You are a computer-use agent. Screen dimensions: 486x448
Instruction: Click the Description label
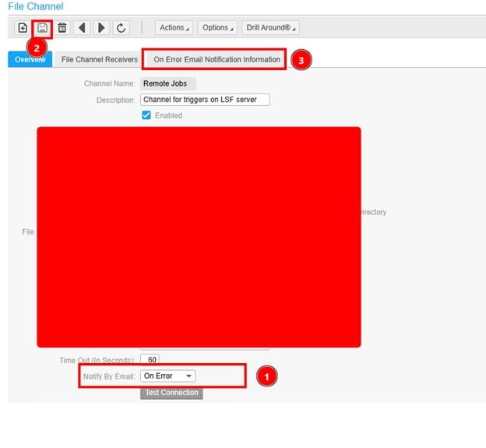tap(115, 101)
